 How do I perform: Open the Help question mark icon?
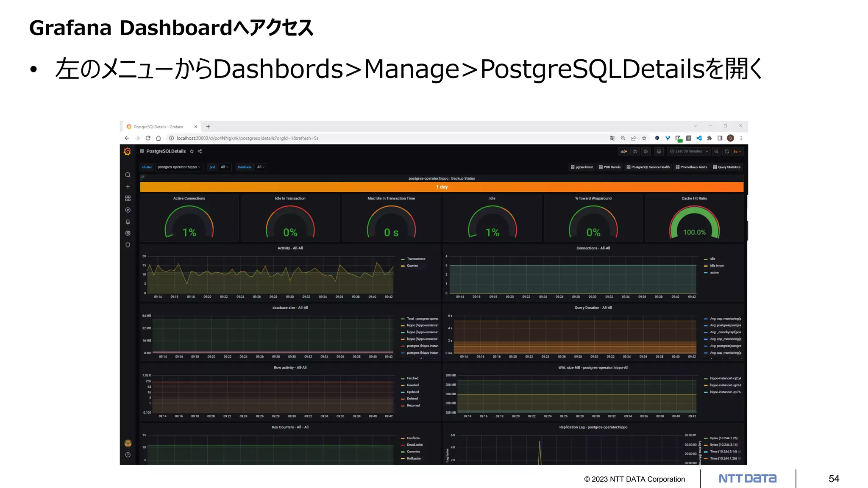[x=128, y=455]
